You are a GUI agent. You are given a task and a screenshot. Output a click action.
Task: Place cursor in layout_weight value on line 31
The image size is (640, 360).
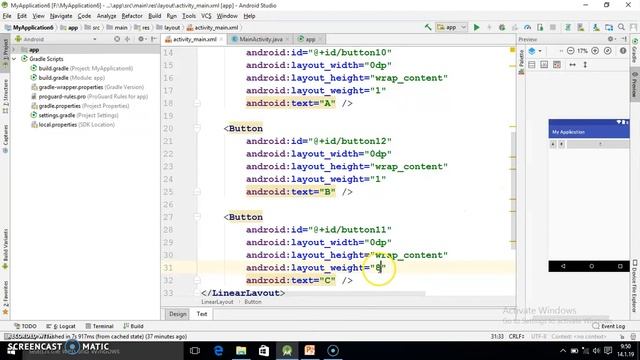(x=378, y=268)
